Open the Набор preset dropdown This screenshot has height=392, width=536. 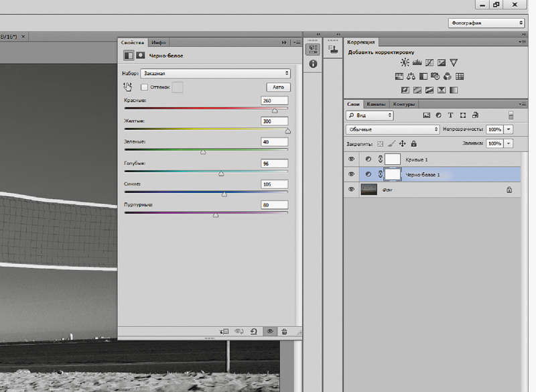click(214, 73)
